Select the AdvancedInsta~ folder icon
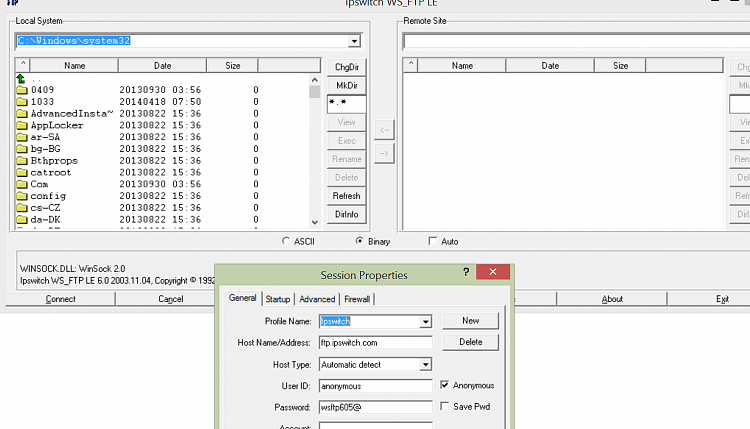Screen dimensions: 750x429 click(22, 113)
